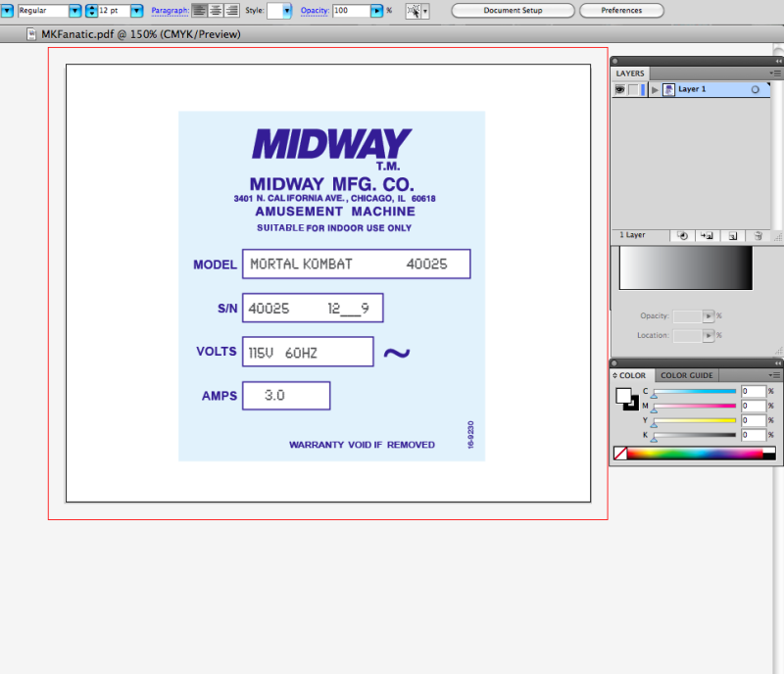Open Select Similar Objects dropdown arrow
The image size is (784, 674).
point(425,11)
